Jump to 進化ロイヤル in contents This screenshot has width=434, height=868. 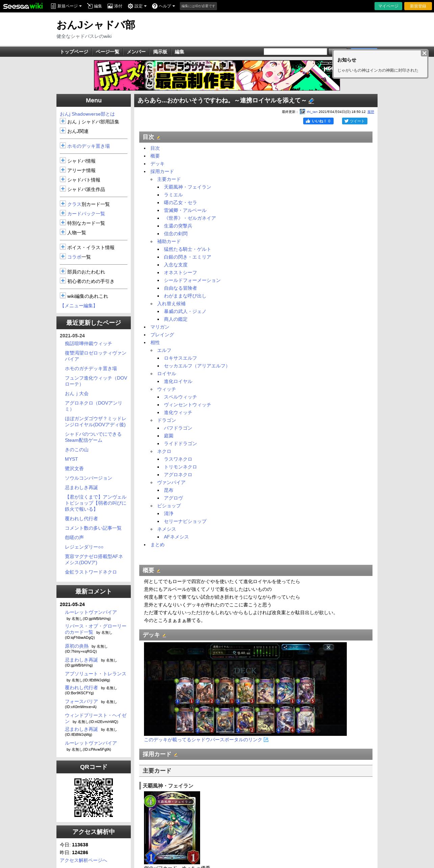coord(178,381)
